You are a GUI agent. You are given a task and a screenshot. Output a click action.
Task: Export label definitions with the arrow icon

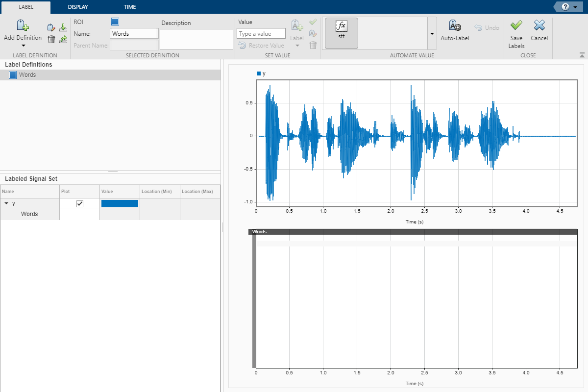pos(63,40)
